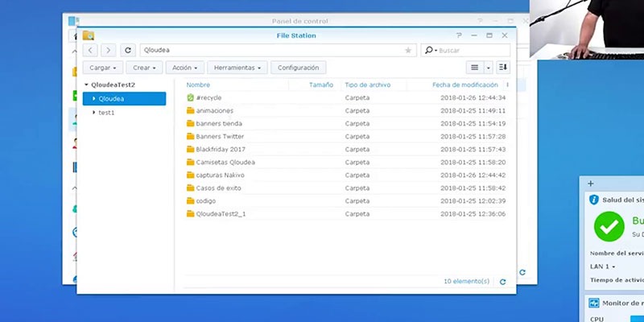The height and width of the screenshot is (322, 644).
Task: Click the Banners Twitter folder icon
Action: tap(190, 136)
